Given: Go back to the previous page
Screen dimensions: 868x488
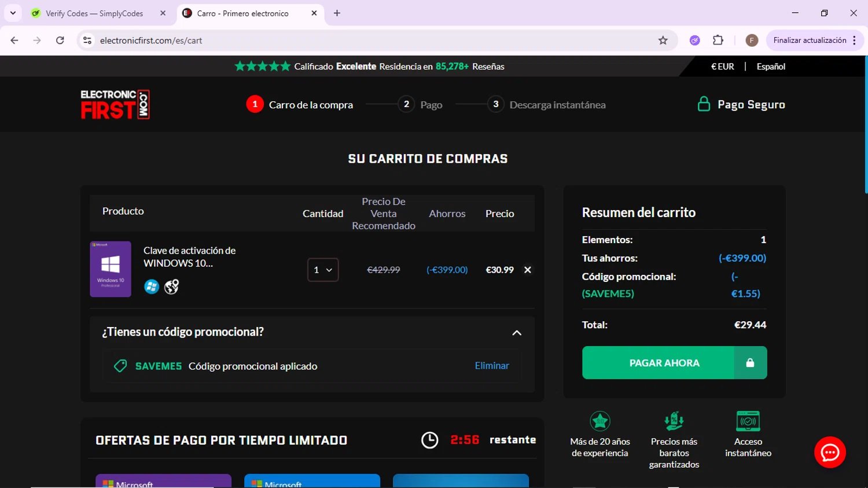Looking at the screenshot, I should (14, 41).
